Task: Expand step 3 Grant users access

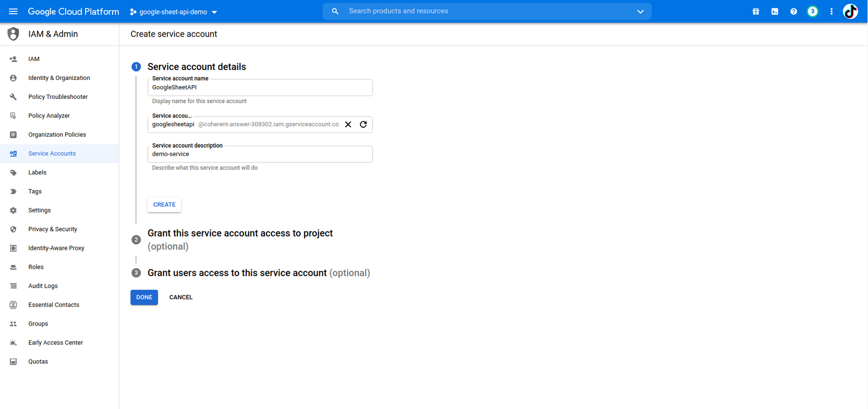Action: coord(250,273)
